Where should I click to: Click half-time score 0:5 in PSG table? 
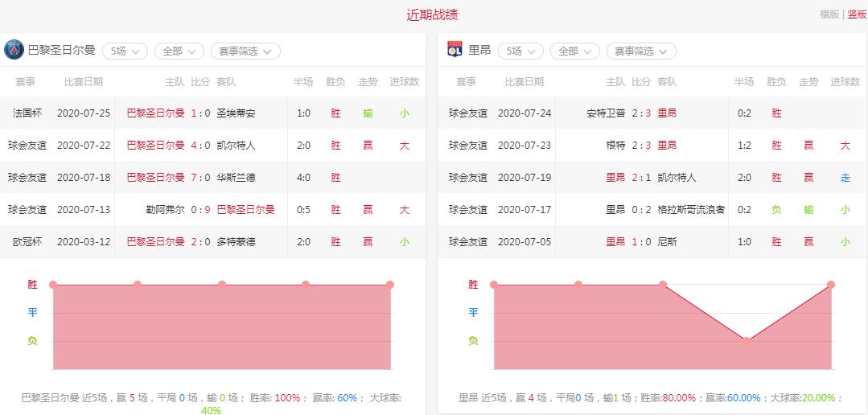(x=303, y=210)
